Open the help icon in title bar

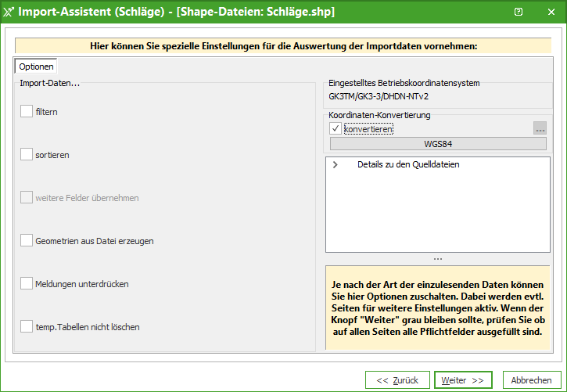tap(518, 12)
